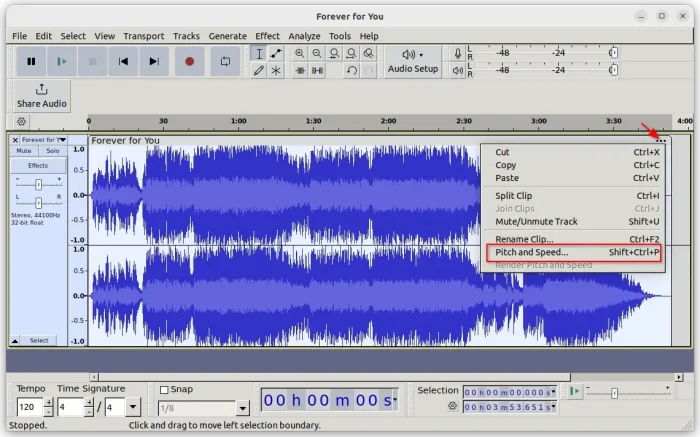Mute the Forever for You track
The image size is (700, 437).
(x=24, y=151)
